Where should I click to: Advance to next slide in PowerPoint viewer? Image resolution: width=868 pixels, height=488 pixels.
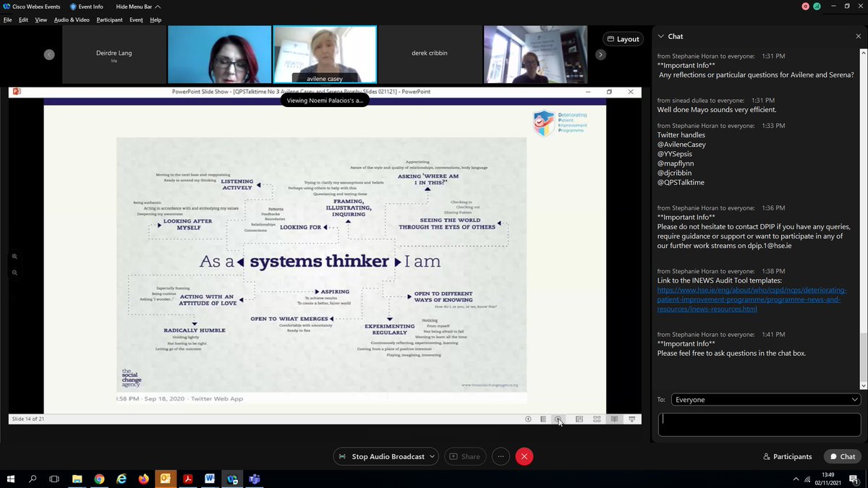coord(558,419)
